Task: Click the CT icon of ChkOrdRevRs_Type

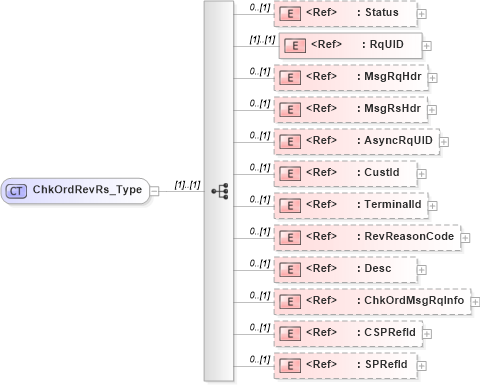Action: point(16,191)
